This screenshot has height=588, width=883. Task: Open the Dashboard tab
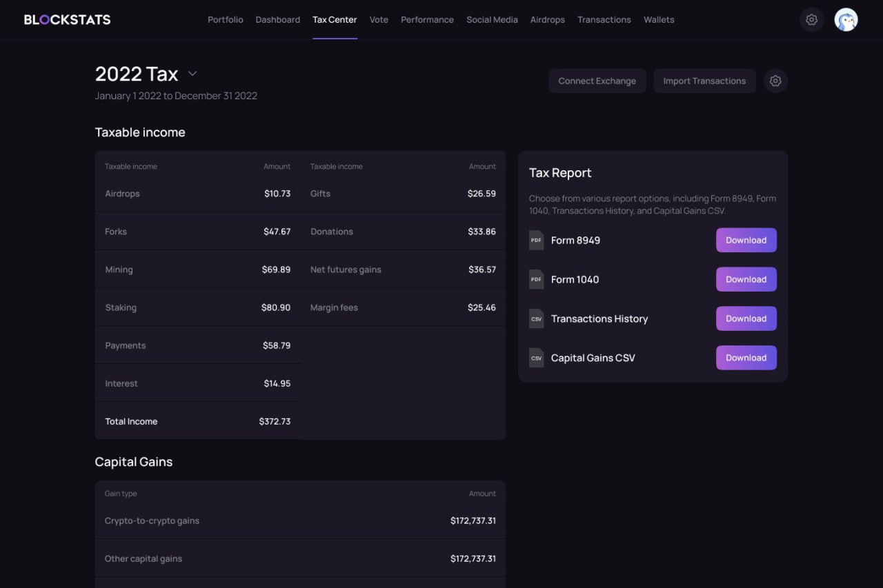[278, 19]
